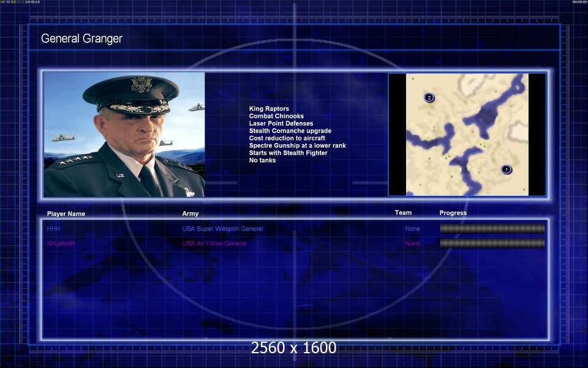Click the status counter in top-left corner
The width and height of the screenshot is (588, 368).
[x=20, y=2]
